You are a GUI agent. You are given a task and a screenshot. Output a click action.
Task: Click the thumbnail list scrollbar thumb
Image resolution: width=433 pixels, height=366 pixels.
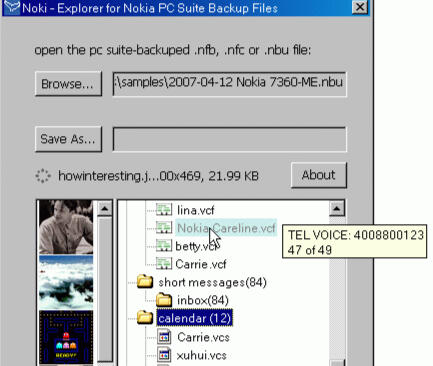105,288
